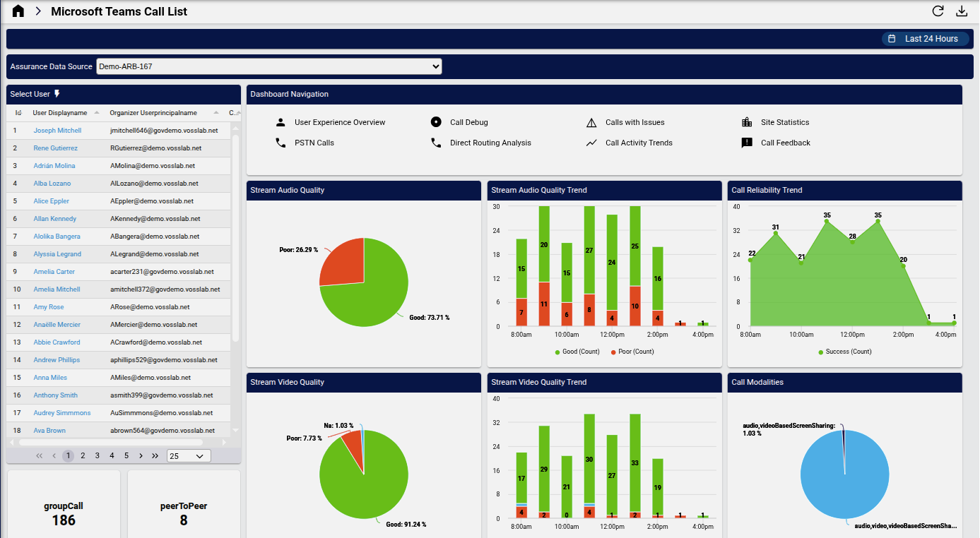This screenshot has height=538, width=980.
Task: Jump to first page of user table
Action: coord(39,456)
